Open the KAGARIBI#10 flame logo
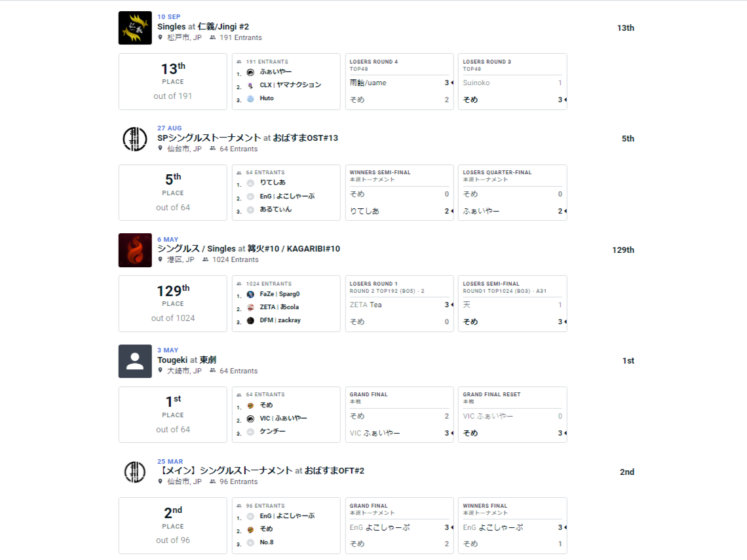The height and width of the screenshot is (560, 747). (x=135, y=250)
